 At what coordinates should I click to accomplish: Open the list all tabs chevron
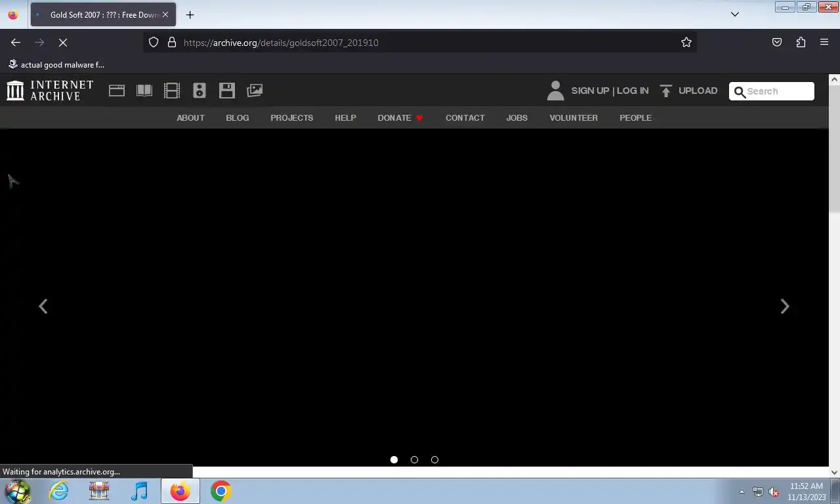[x=735, y=14]
